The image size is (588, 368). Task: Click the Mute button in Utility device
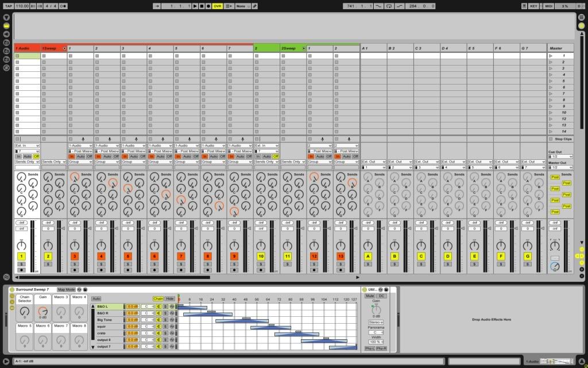[x=370, y=296]
